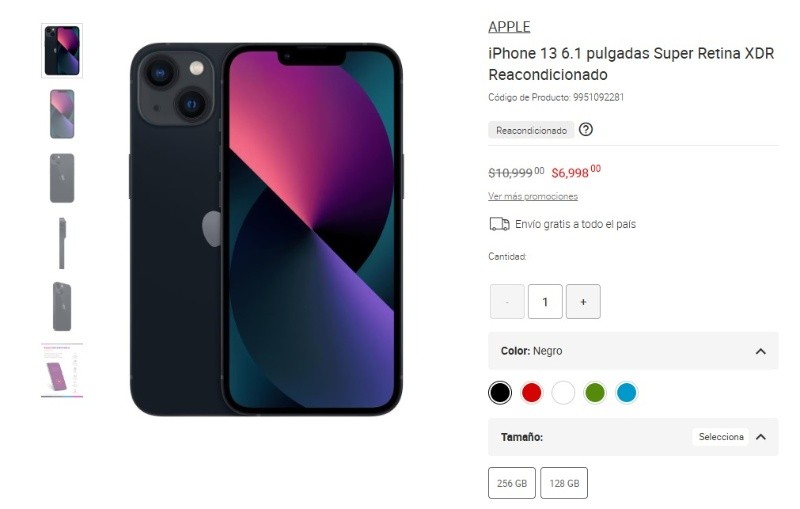Image resolution: width=800 pixels, height=509 pixels.
Task: Open the APPLE brand link
Action: coord(509,27)
